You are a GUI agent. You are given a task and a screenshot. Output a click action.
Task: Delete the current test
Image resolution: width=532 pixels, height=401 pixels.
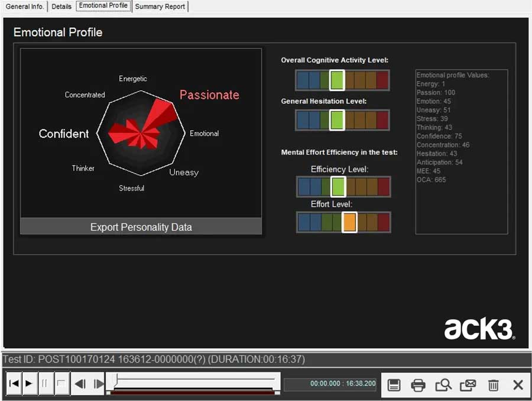tap(494, 384)
